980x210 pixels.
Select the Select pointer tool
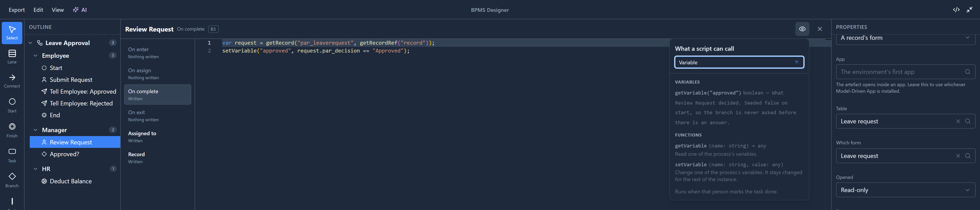(x=12, y=33)
